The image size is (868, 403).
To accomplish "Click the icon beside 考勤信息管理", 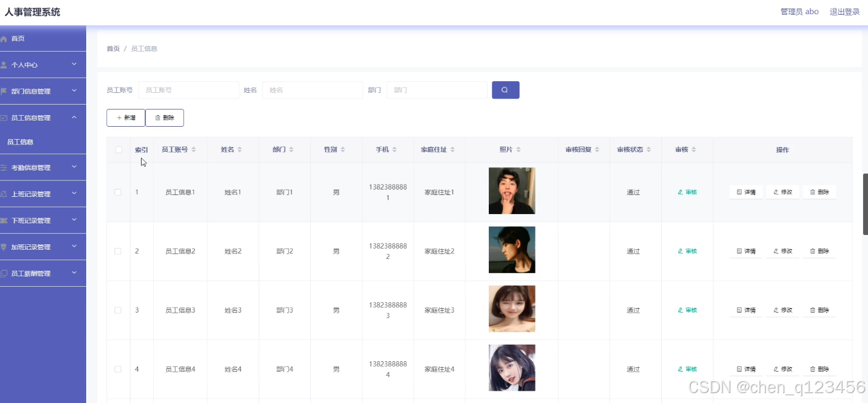I will 4,167.
